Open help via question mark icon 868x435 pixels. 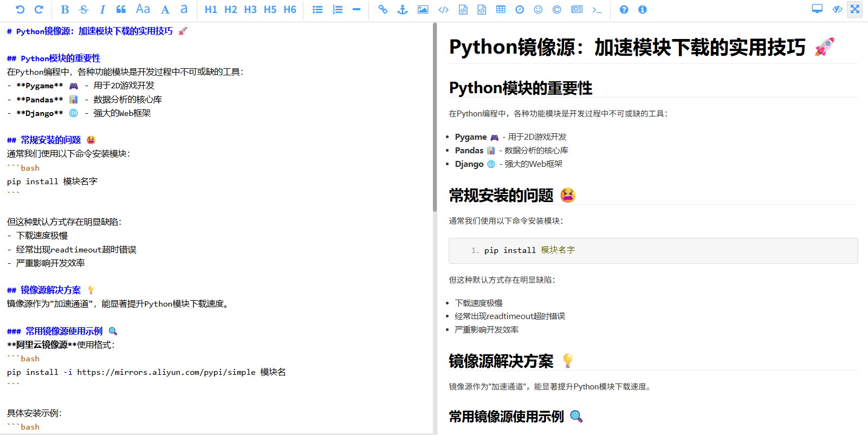pyautogui.click(x=624, y=9)
